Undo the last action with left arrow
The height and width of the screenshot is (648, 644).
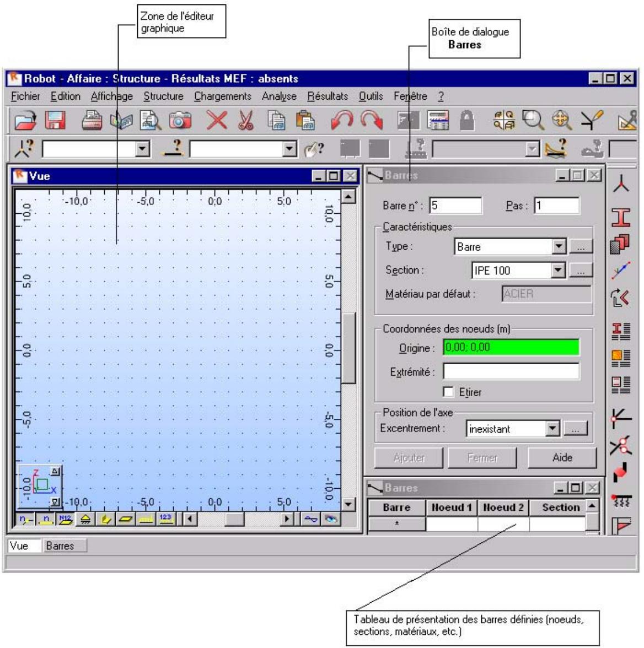(342, 121)
